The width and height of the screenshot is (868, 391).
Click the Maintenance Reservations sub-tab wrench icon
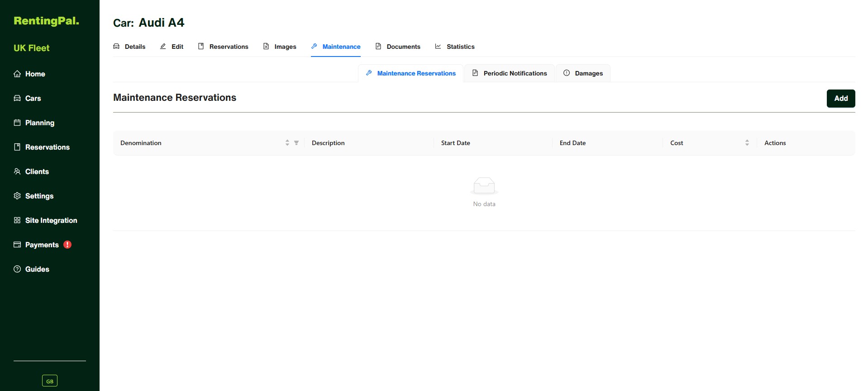tap(369, 73)
